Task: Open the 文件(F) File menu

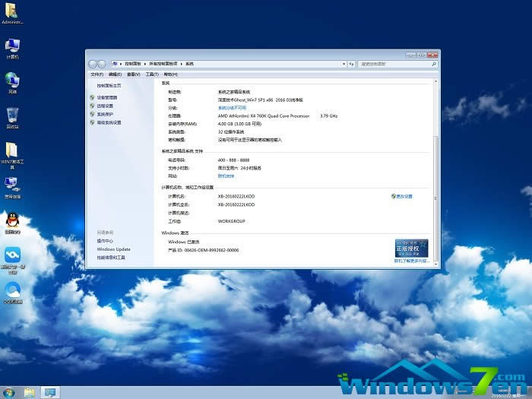Action: (x=97, y=74)
